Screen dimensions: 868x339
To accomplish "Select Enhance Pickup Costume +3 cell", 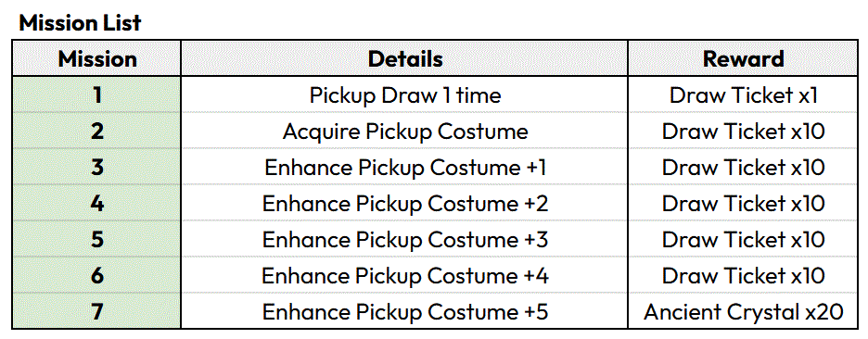I will (404, 239).
